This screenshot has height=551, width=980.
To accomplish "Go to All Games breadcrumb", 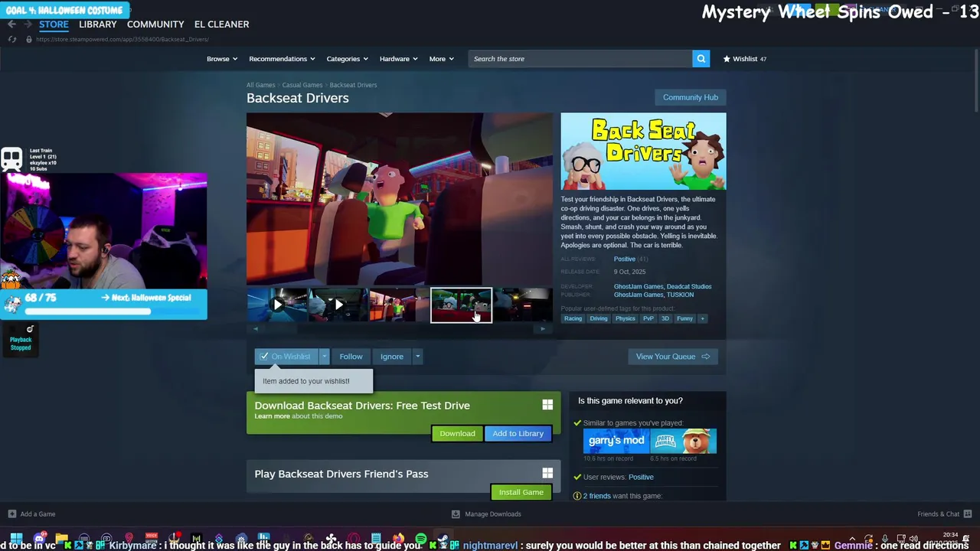I will tap(260, 85).
